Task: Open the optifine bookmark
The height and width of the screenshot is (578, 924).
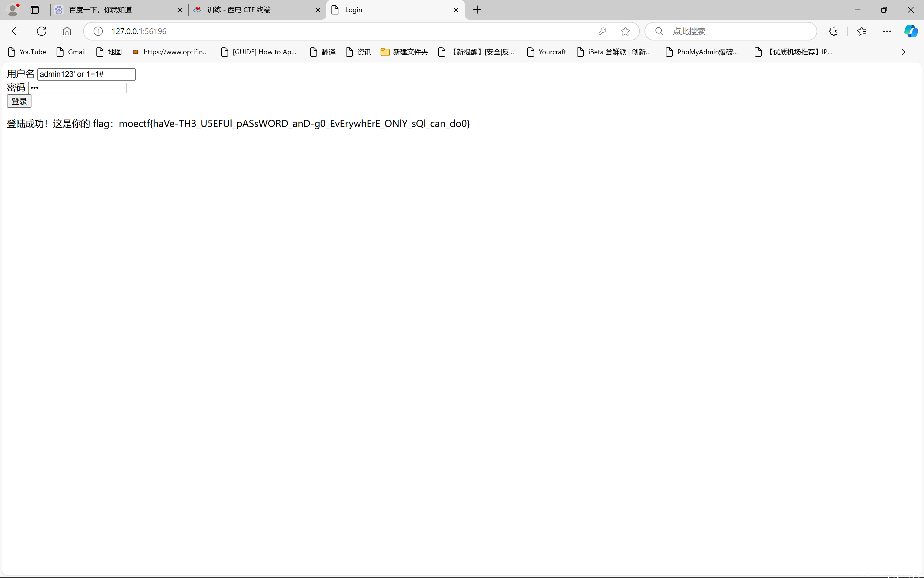Action: 170,52
